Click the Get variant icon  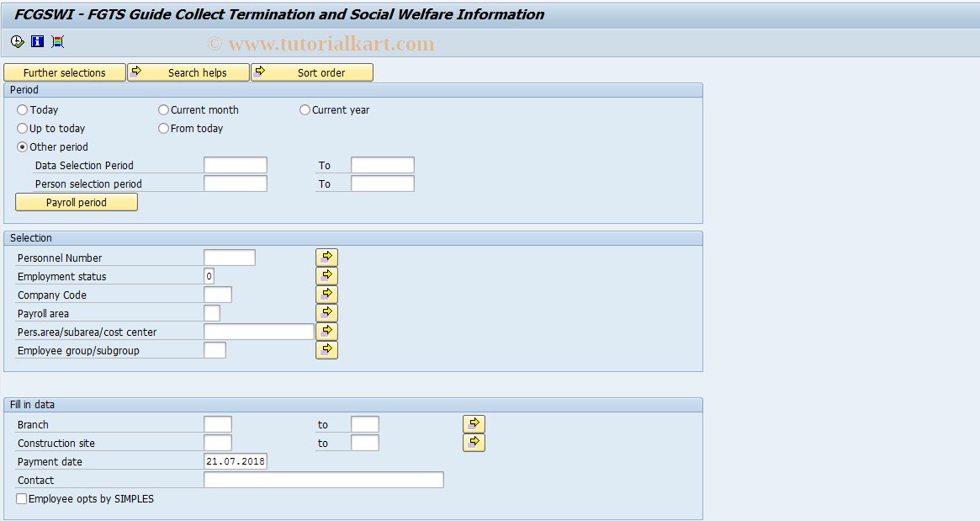point(57,42)
